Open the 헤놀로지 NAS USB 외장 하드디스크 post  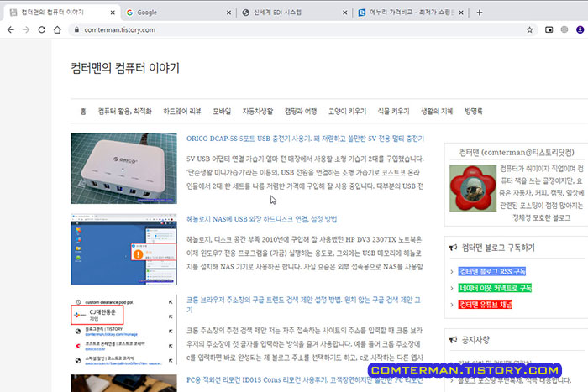pos(262,219)
